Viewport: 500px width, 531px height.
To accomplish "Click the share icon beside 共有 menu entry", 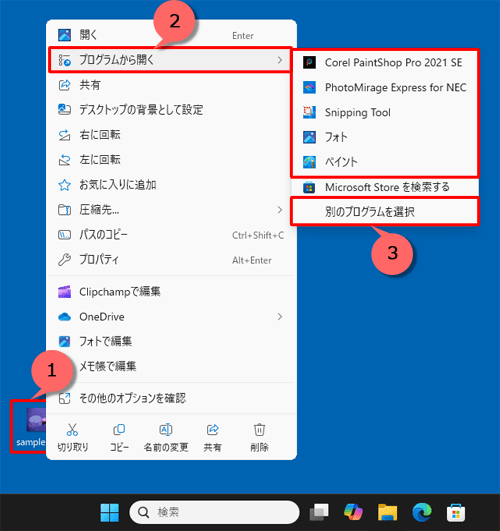I will [x=64, y=85].
